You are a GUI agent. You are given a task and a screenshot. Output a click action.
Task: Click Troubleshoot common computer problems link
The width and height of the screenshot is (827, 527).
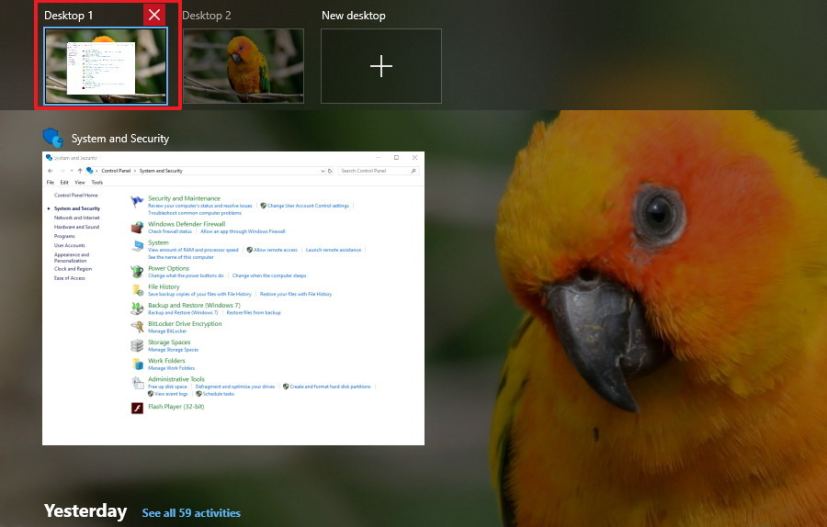(195, 213)
